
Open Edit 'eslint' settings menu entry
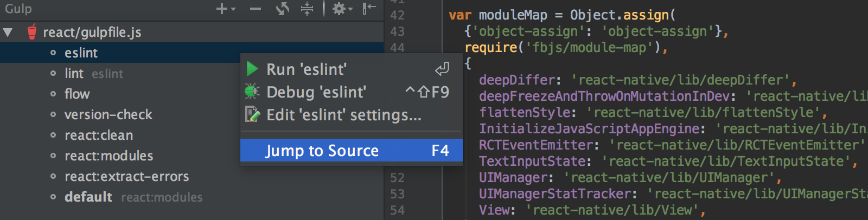tap(352, 115)
